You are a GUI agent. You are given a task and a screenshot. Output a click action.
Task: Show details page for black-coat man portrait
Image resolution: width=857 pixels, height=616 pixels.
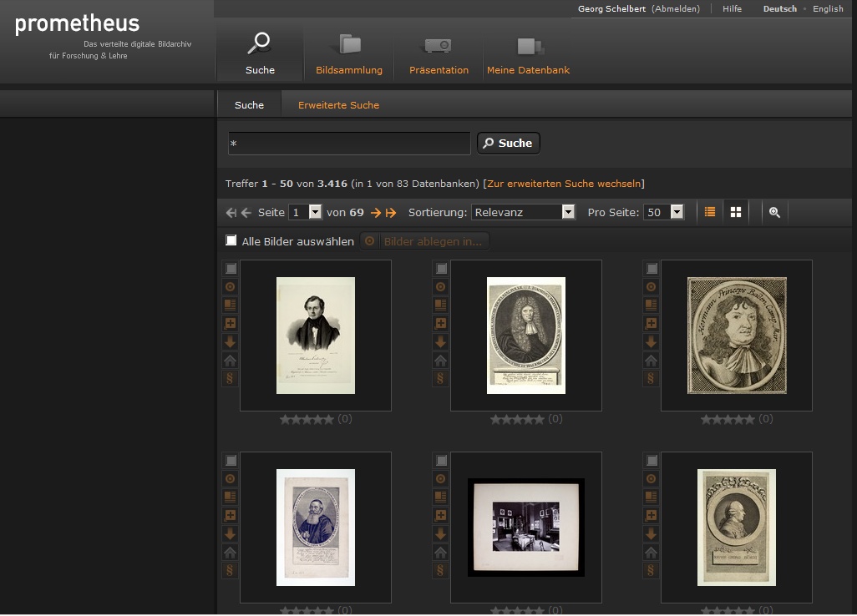click(x=230, y=305)
